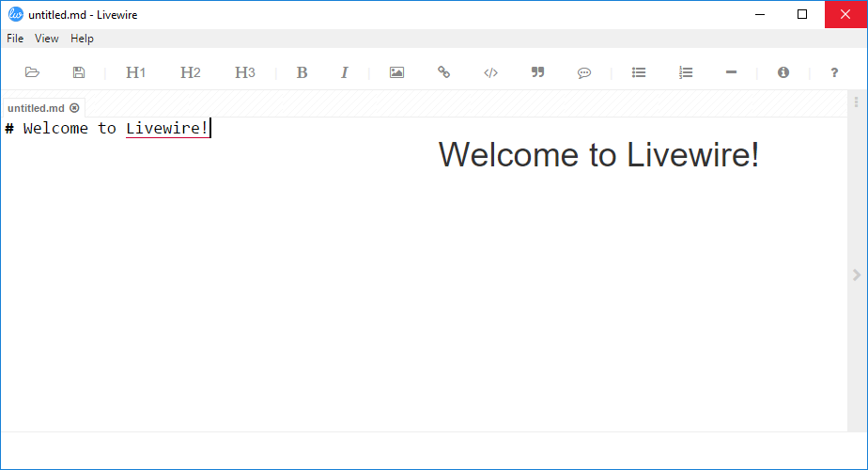Open the View menu
Viewport: 868px width, 470px height.
tap(47, 39)
